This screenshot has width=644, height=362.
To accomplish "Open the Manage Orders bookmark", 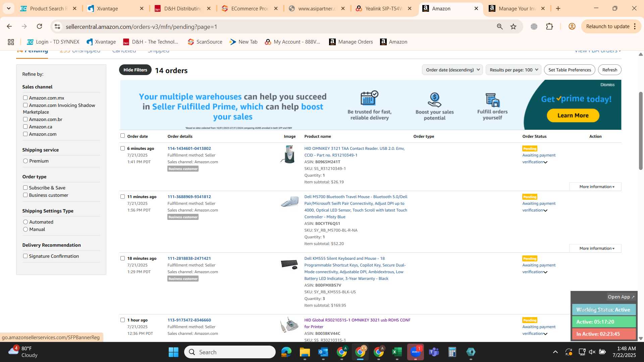I will 351,42.
